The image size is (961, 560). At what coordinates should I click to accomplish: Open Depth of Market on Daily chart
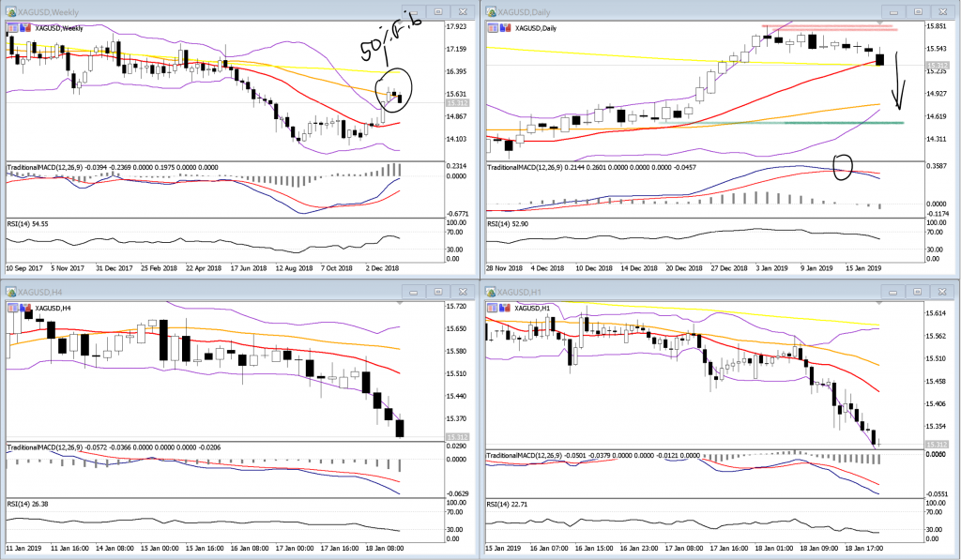(x=505, y=28)
